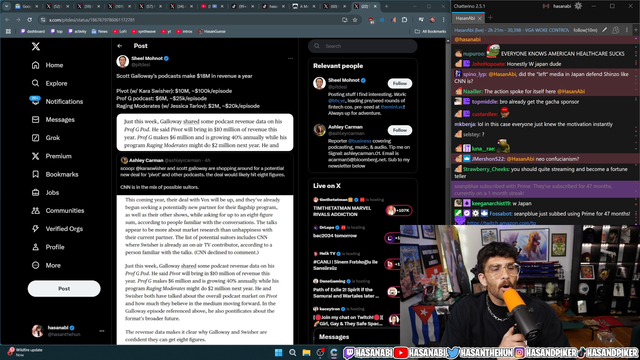Open the Windows Start button

(279, 353)
